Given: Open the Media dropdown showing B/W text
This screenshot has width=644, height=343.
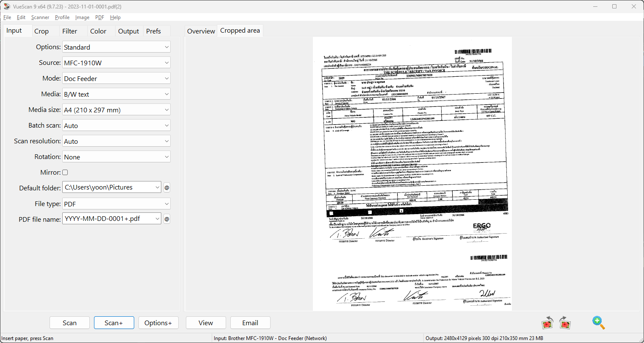Looking at the screenshot, I should [116, 94].
